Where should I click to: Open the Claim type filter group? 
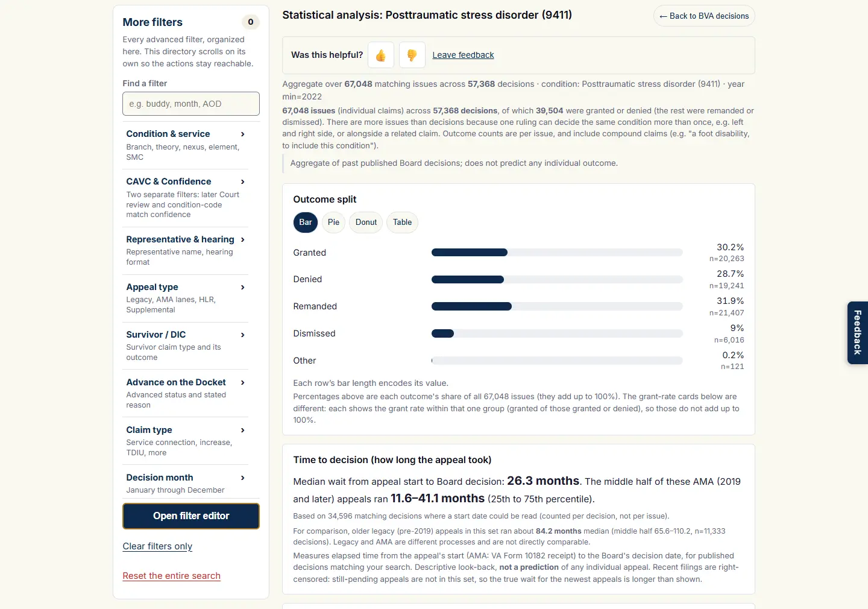[x=186, y=441]
